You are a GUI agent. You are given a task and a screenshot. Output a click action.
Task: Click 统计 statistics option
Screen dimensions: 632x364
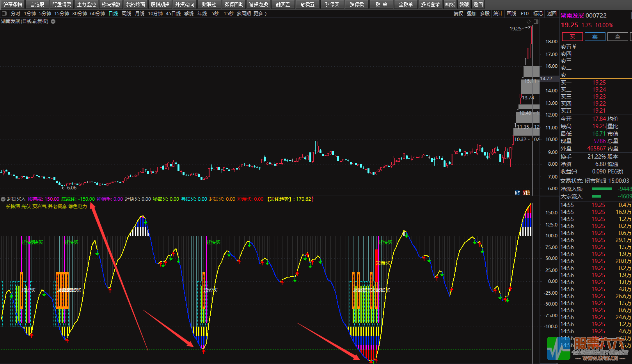click(498, 14)
